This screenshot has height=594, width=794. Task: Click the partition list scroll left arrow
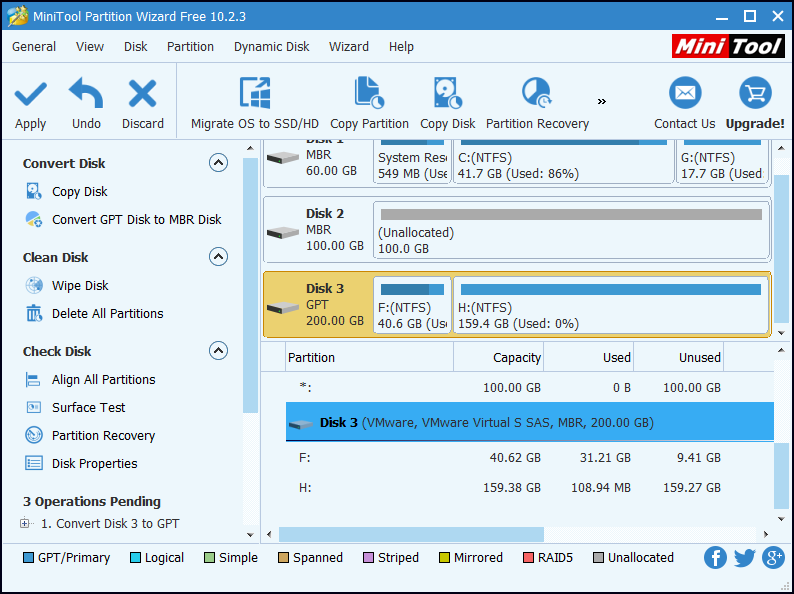[269, 534]
